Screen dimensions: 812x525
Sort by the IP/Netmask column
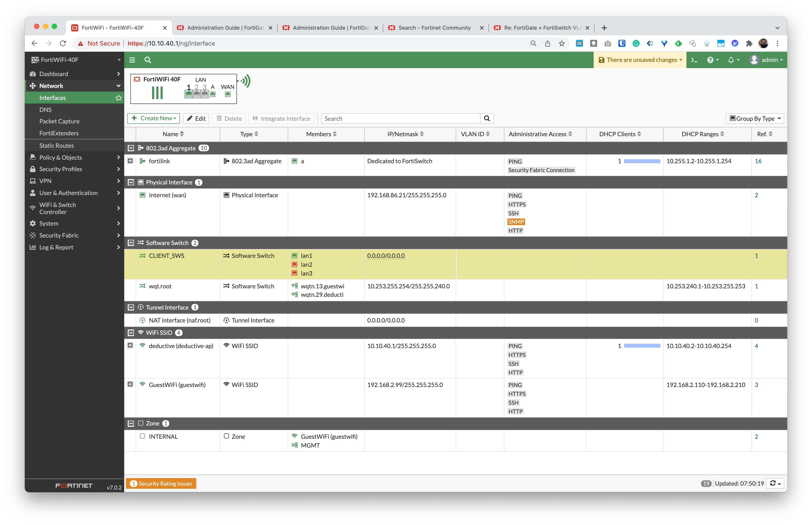tap(405, 134)
